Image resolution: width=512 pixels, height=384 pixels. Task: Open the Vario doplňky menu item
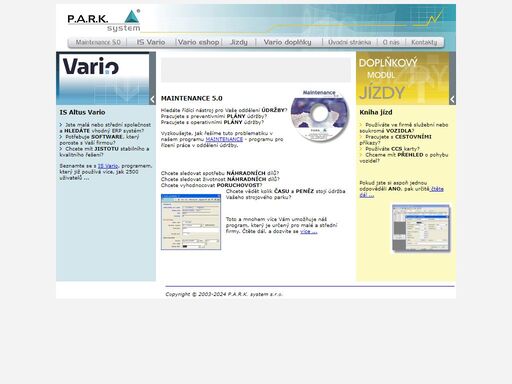287,42
